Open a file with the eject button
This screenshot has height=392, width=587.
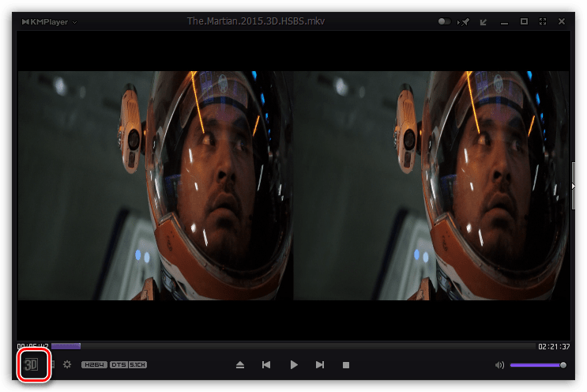tap(240, 364)
